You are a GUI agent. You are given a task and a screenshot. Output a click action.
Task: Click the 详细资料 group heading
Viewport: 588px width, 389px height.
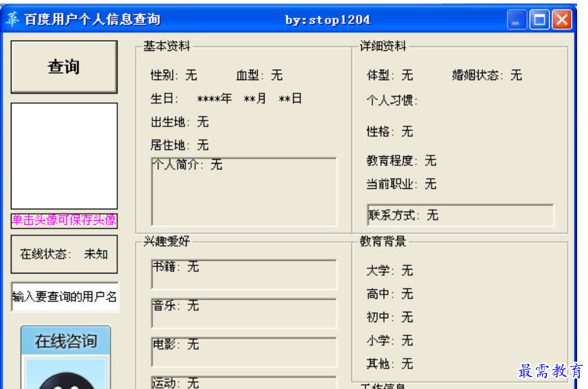[383, 46]
